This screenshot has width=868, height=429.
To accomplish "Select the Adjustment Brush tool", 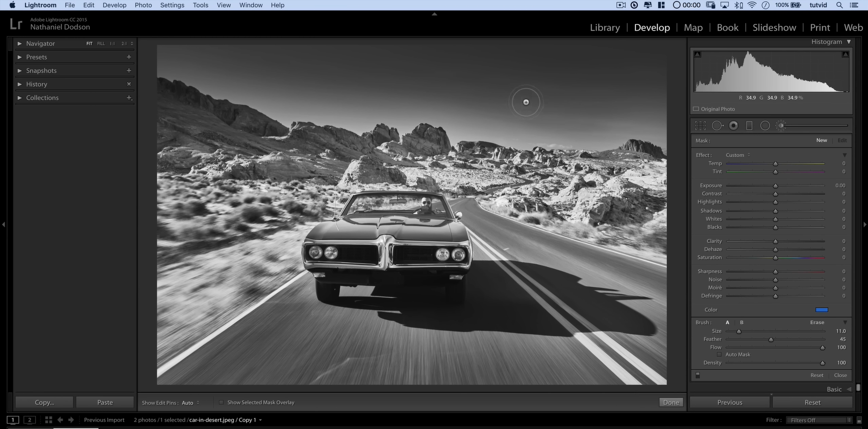I will [781, 125].
